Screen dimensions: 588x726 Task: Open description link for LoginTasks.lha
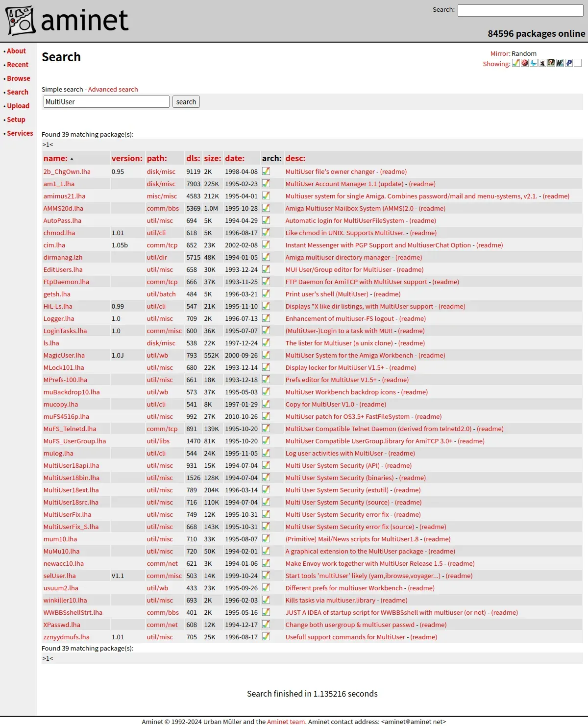(x=339, y=331)
